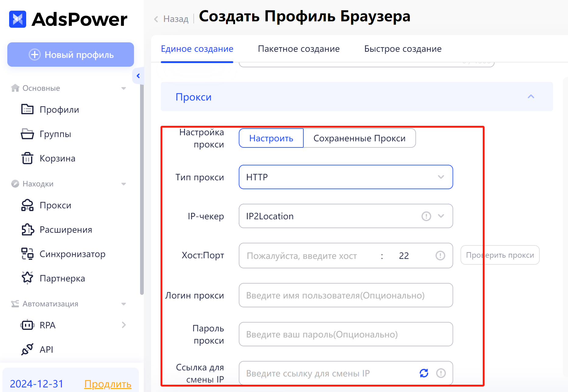Open Синхронизатор in the sidebar
The image size is (568, 392).
[72, 254]
